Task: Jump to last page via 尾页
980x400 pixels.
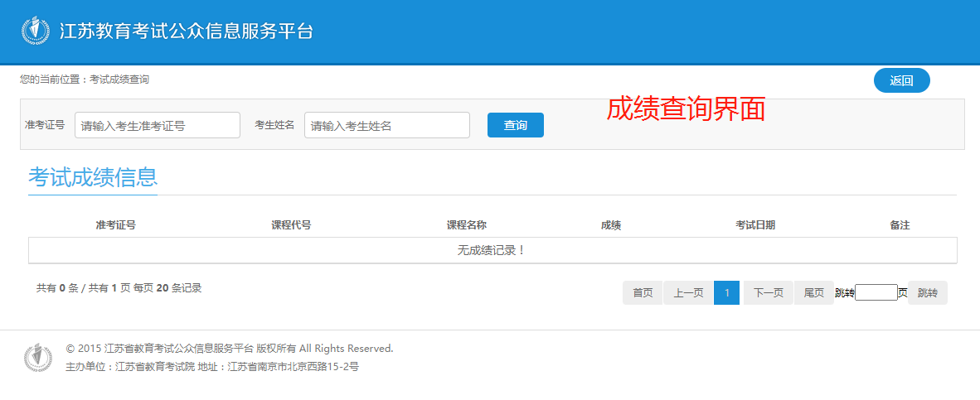Action: click(813, 293)
